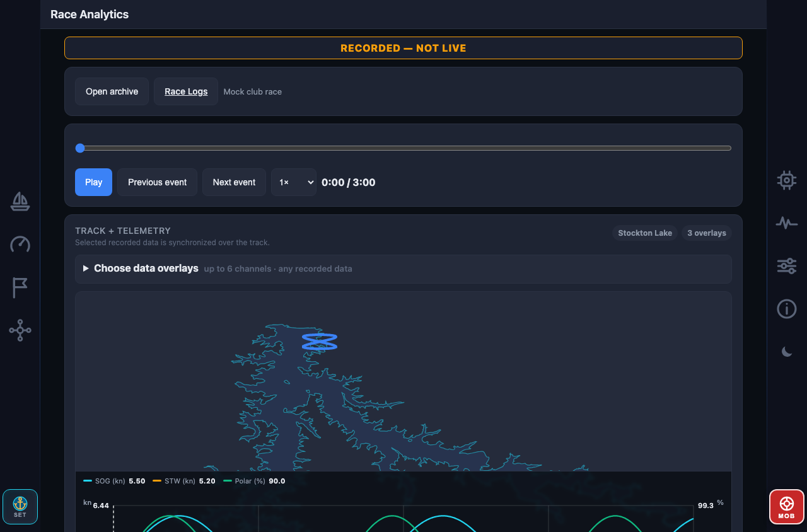This screenshot has height=532, width=807.
Task: Click the 0:00 / 3:00 time readout
Action: pyautogui.click(x=349, y=182)
